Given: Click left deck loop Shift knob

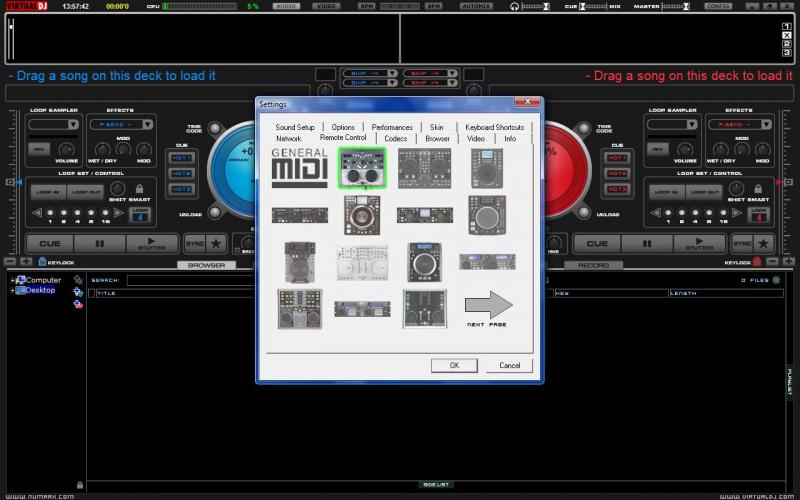Looking at the screenshot, I should coord(117,188).
